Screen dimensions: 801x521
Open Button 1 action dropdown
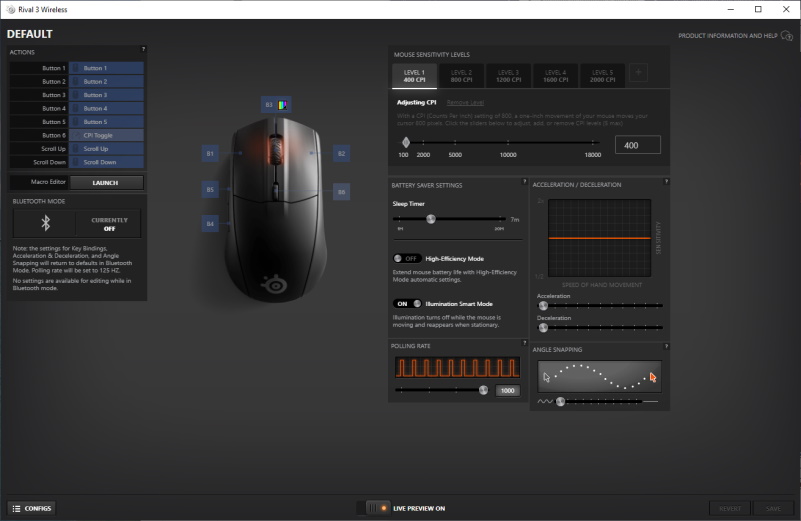click(x=106, y=68)
